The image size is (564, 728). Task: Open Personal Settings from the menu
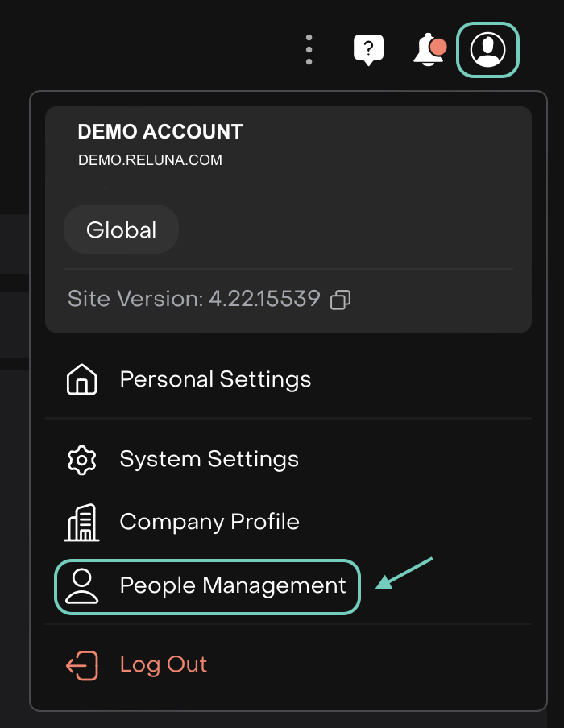coord(215,379)
